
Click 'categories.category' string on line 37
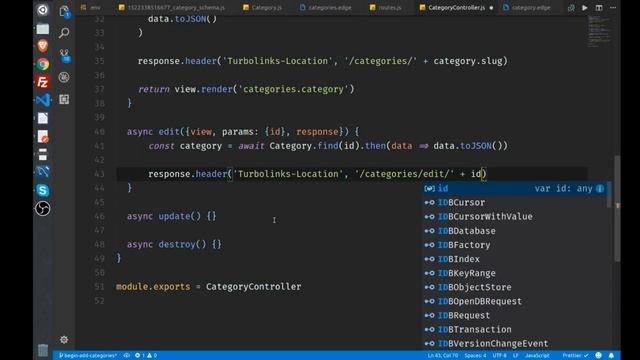coord(294,89)
